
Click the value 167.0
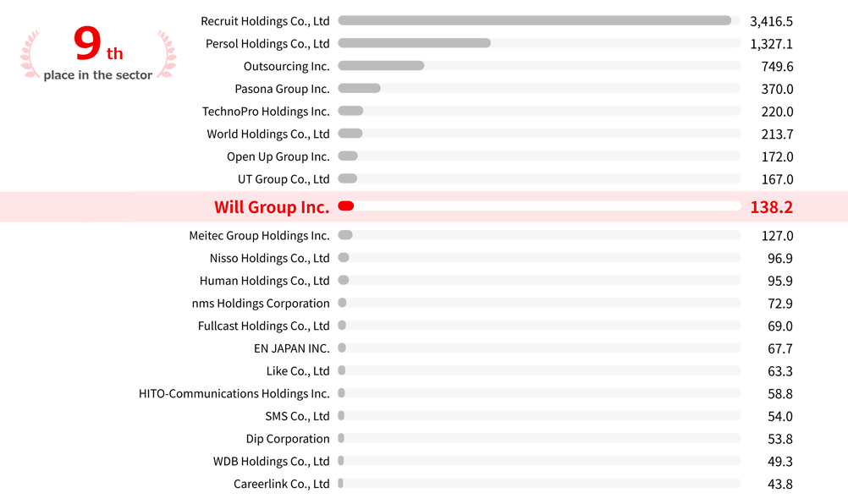pos(777,179)
